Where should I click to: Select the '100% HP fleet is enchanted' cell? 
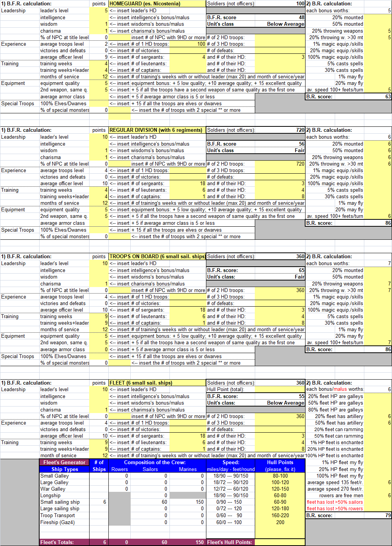[335, 456]
